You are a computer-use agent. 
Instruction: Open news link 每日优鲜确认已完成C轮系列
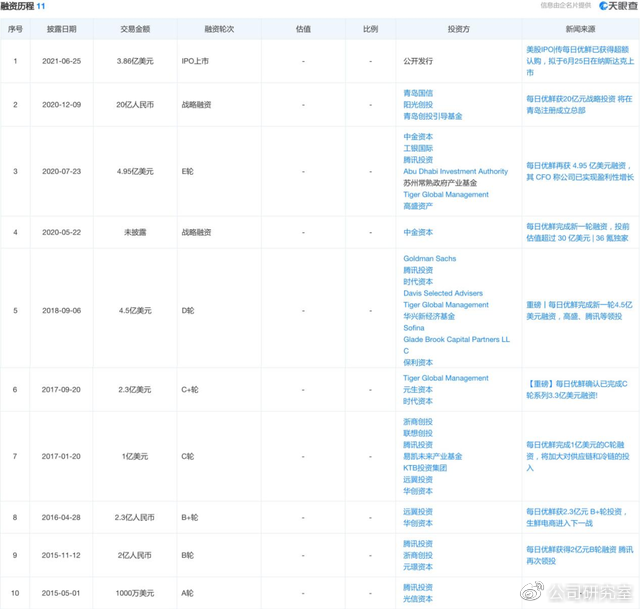click(x=577, y=389)
